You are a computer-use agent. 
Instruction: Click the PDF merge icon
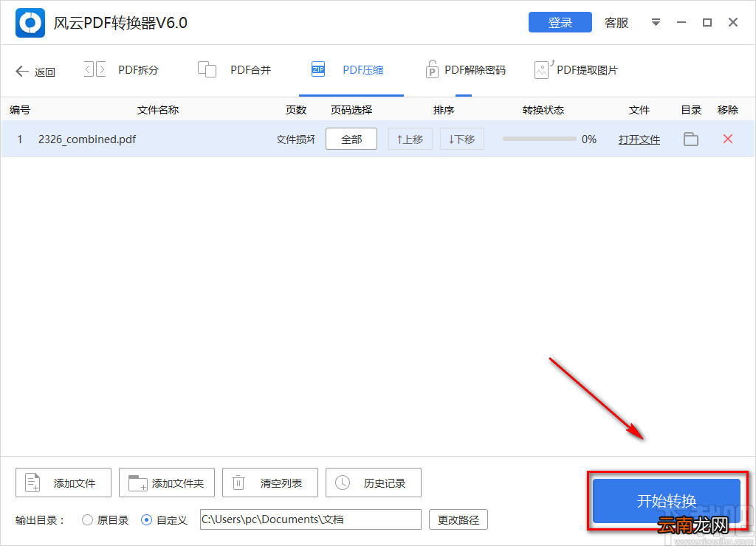(207, 69)
